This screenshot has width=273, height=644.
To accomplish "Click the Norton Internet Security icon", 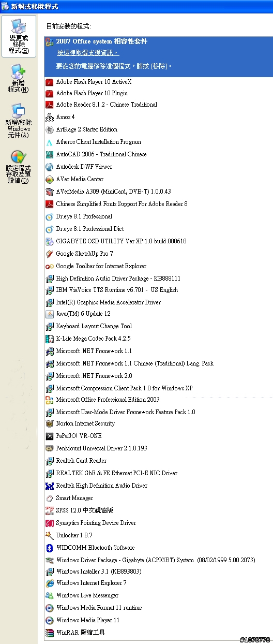I will click(x=50, y=423).
